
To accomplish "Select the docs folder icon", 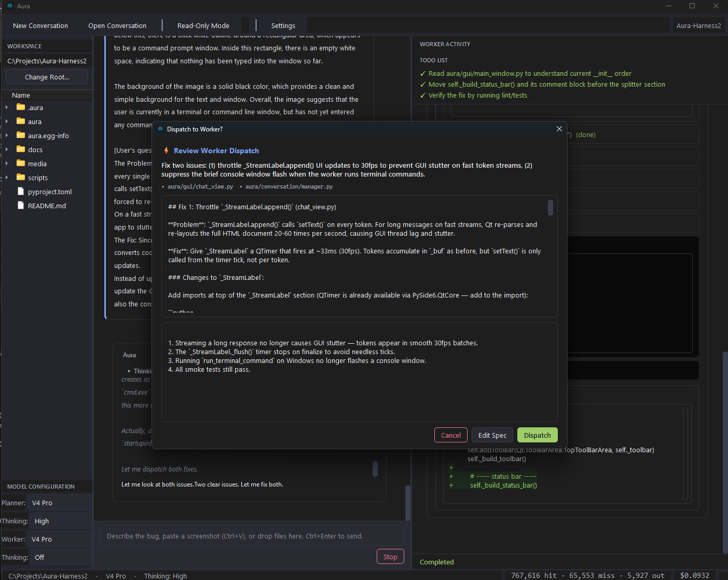I will point(21,150).
